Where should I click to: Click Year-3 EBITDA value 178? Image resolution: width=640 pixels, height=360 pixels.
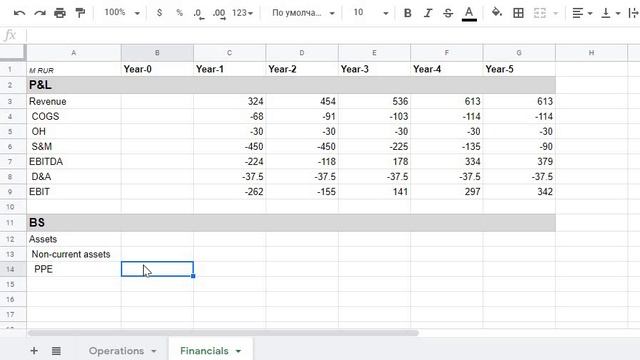tap(374, 162)
